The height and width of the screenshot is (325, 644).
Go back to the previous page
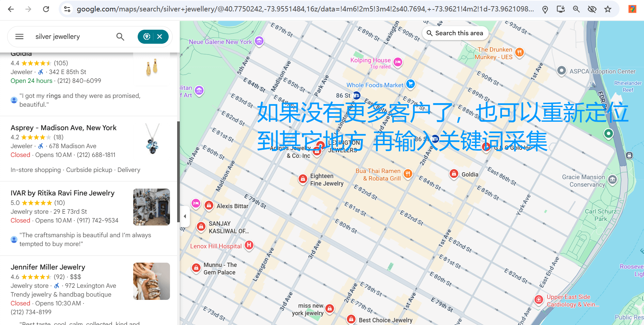pyautogui.click(x=11, y=9)
